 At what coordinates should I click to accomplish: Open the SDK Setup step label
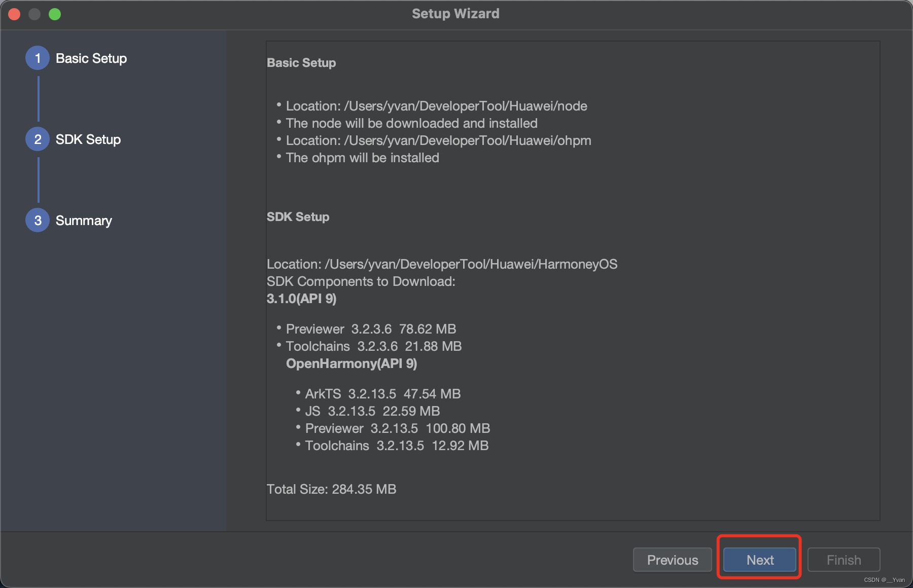click(88, 139)
